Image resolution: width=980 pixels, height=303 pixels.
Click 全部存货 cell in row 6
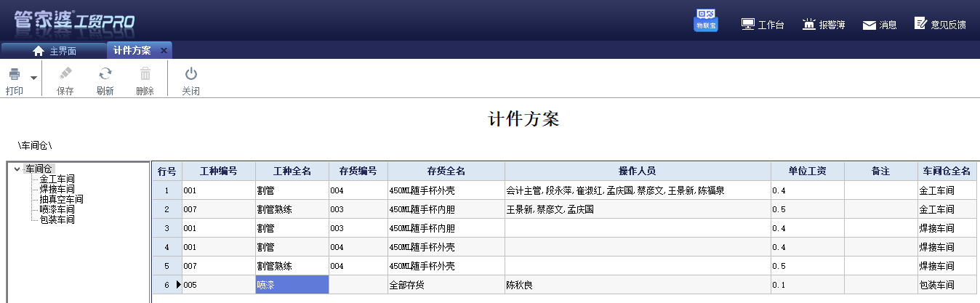446,285
